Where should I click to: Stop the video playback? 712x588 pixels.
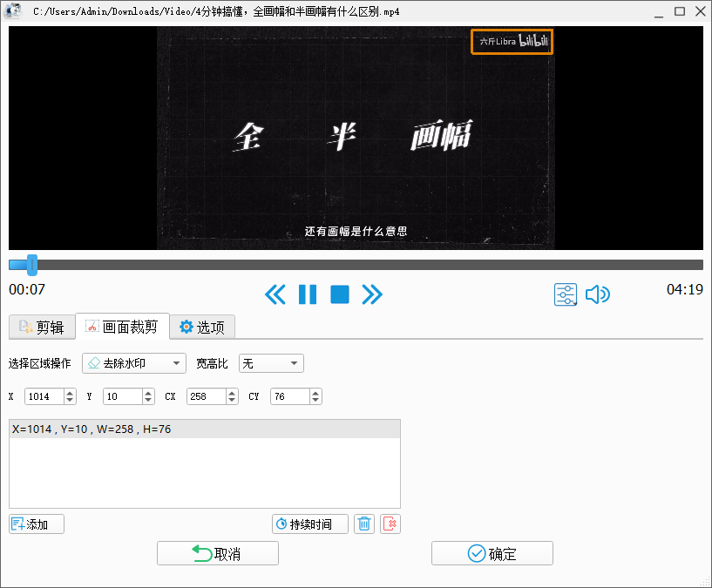(x=340, y=294)
